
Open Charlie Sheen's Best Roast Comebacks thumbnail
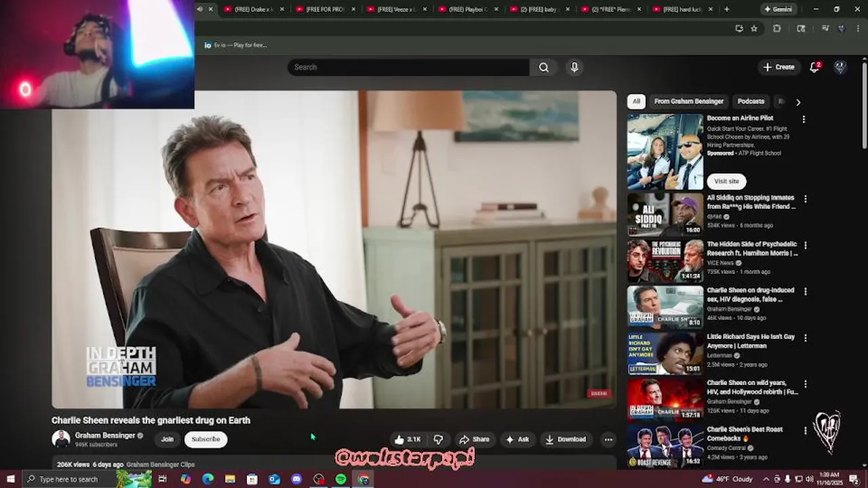coord(665,445)
